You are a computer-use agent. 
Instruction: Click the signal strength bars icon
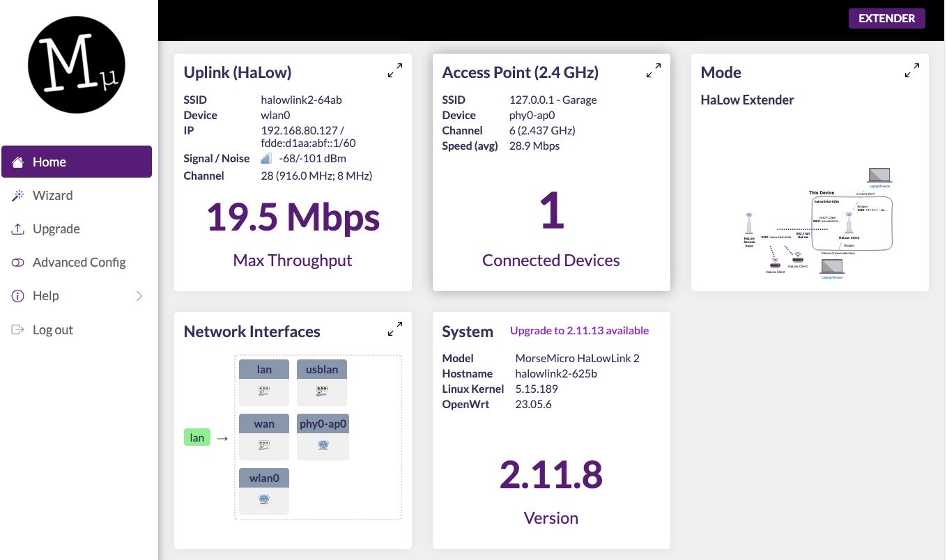pyautogui.click(x=266, y=159)
